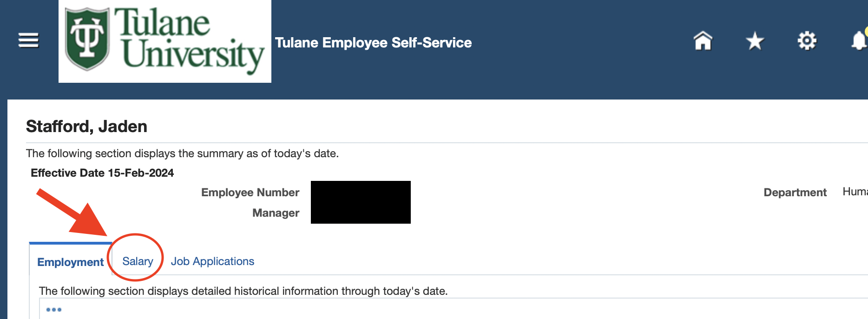The image size is (868, 319).
Task: Click the Department field value
Action: pyautogui.click(x=855, y=191)
